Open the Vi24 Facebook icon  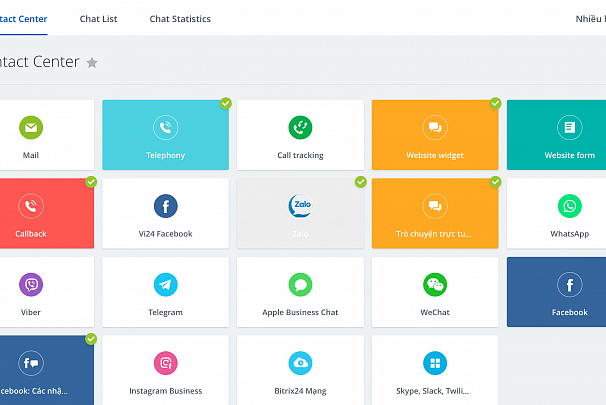coord(165,206)
